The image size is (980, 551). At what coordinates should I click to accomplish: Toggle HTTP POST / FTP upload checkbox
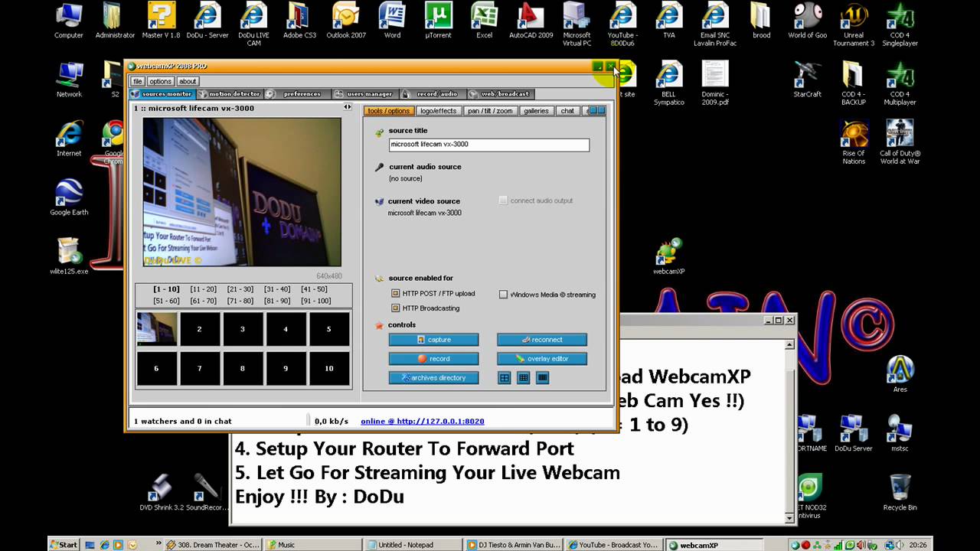click(x=396, y=293)
